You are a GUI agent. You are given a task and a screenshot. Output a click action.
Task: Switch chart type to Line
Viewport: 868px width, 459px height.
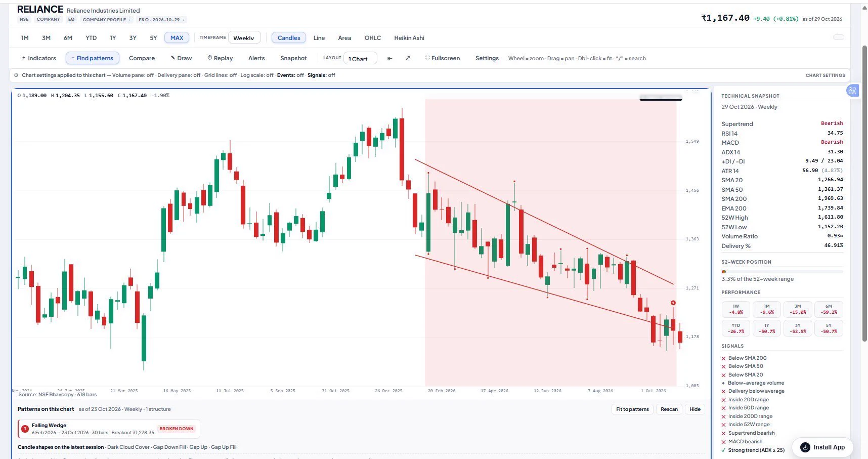319,38
